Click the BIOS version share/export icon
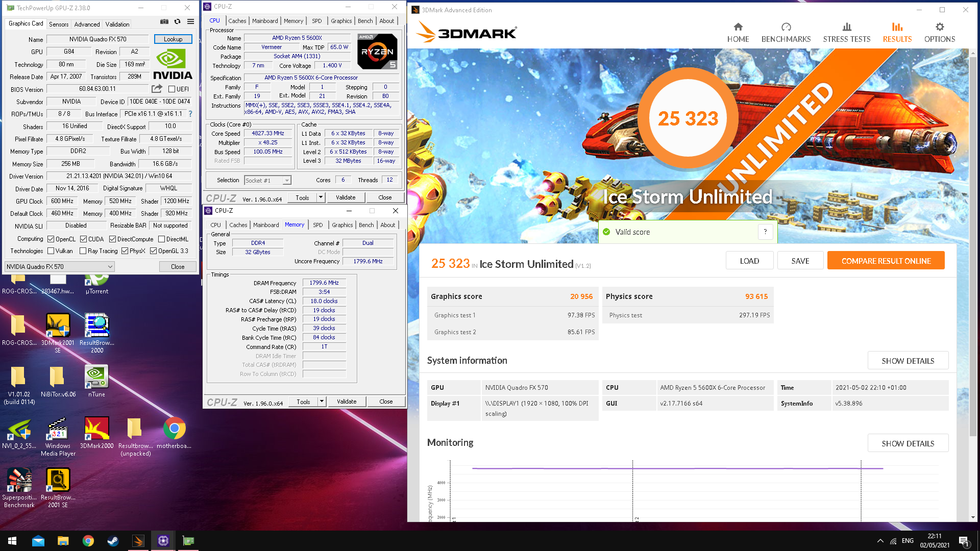The image size is (980, 551). [x=157, y=89]
